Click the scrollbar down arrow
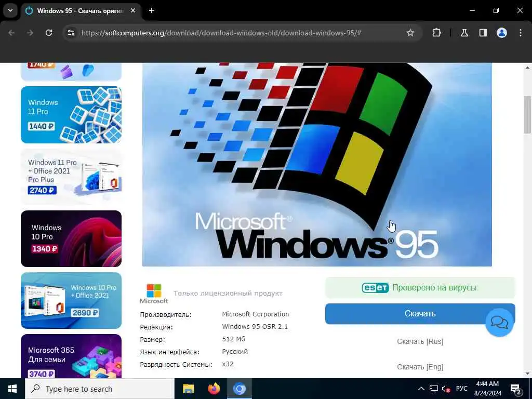This screenshot has width=532, height=399. point(527,374)
